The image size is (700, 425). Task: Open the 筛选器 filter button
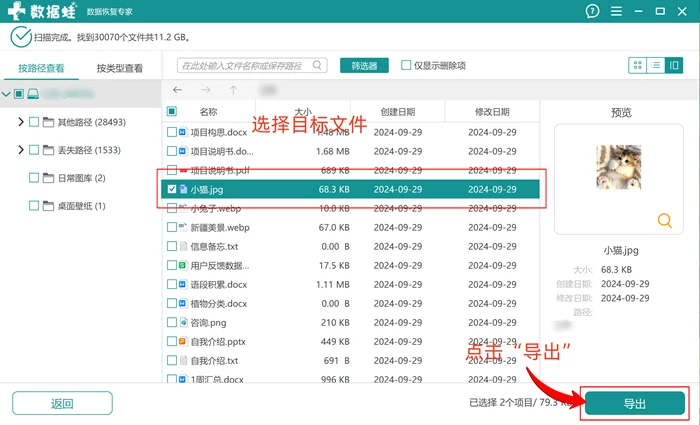364,66
